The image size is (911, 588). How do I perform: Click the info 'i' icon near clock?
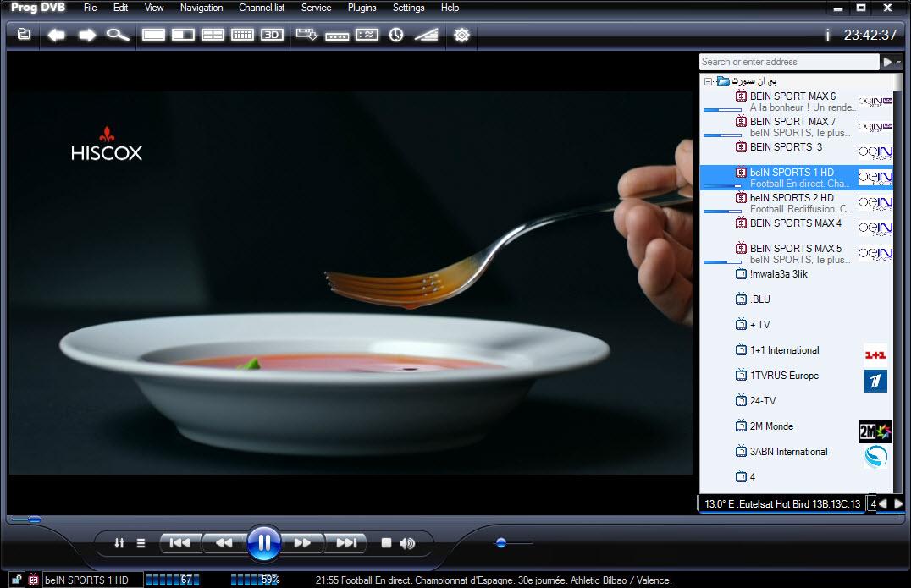click(827, 35)
